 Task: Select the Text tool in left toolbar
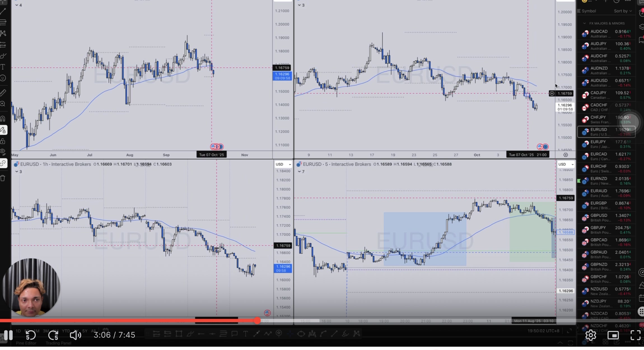pyautogui.click(x=3, y=67)
